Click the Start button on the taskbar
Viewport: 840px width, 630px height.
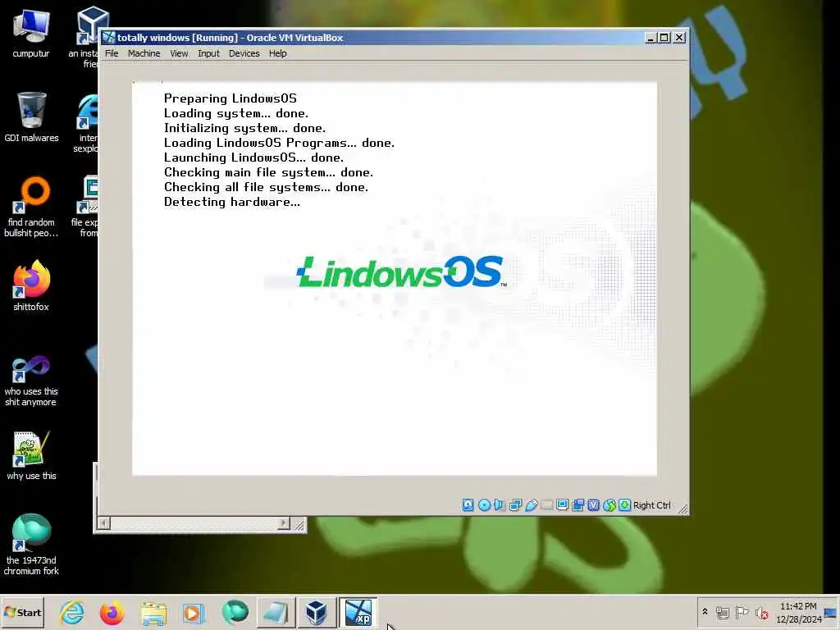22,612
